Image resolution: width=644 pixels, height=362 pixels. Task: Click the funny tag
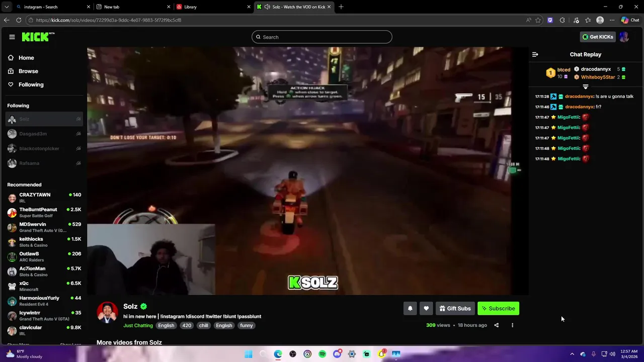point(247,325)
